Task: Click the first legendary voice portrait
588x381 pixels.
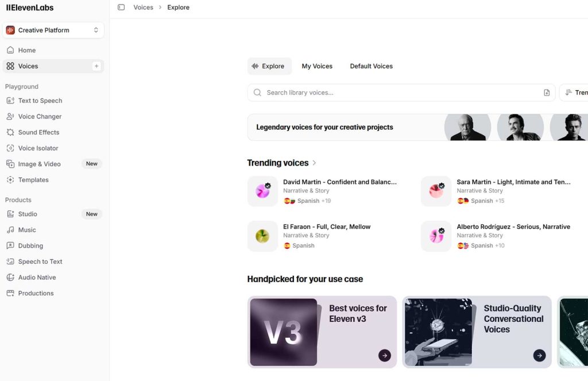Action: 467,127
